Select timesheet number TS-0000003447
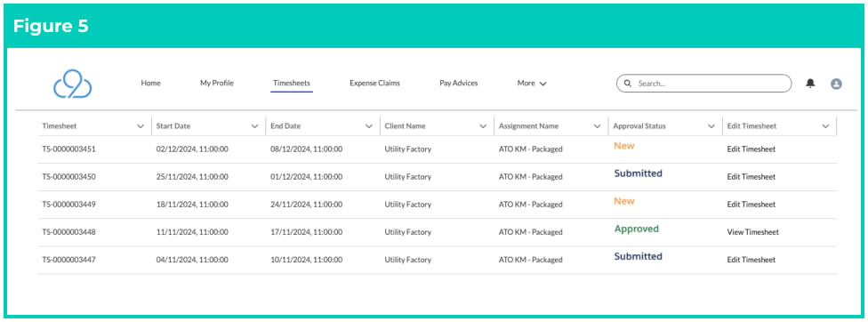This screenshot has width=868, height=322. click(68, 260)
